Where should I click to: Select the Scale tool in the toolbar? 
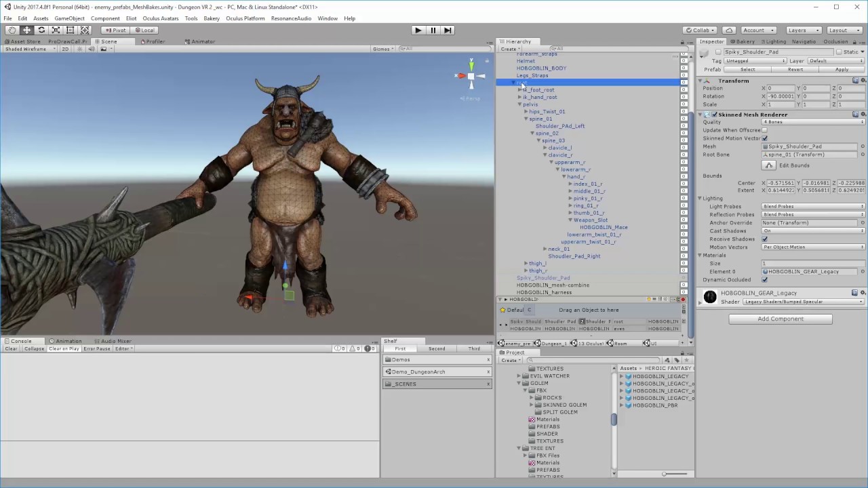pyautogui.click(x=56, y=30)
